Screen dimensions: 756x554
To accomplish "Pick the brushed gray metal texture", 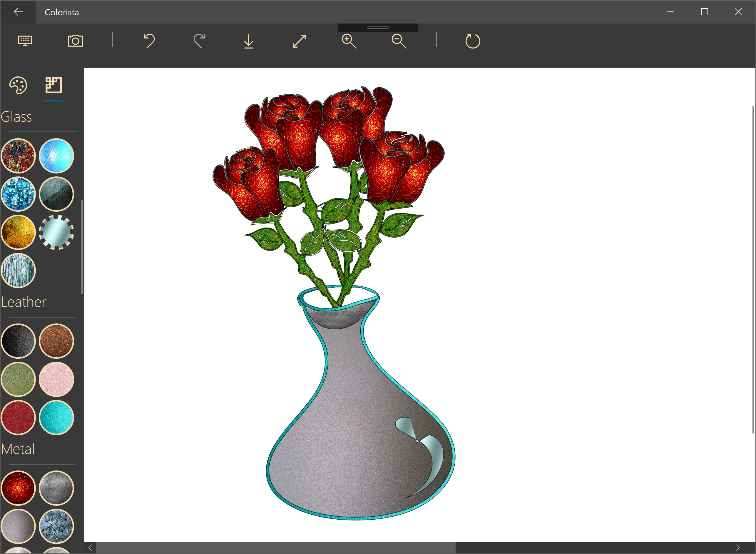I will pyautogui.click(x=56, y=488).
